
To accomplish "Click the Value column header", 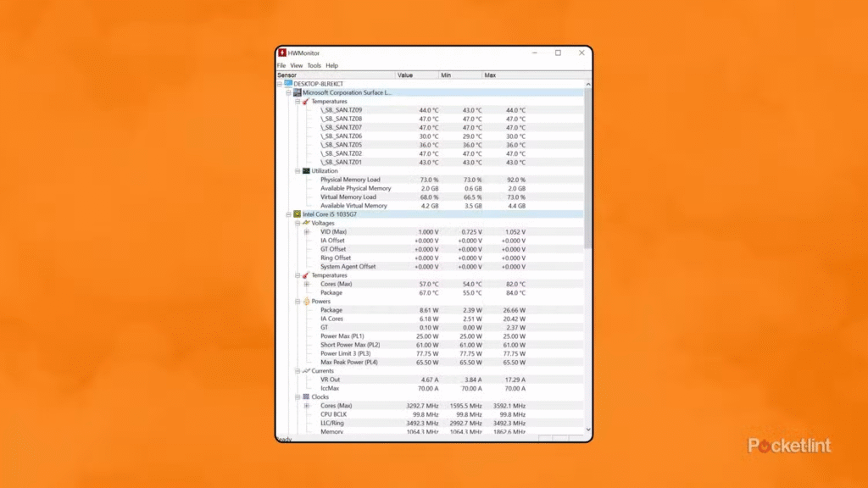I will 415,75.
